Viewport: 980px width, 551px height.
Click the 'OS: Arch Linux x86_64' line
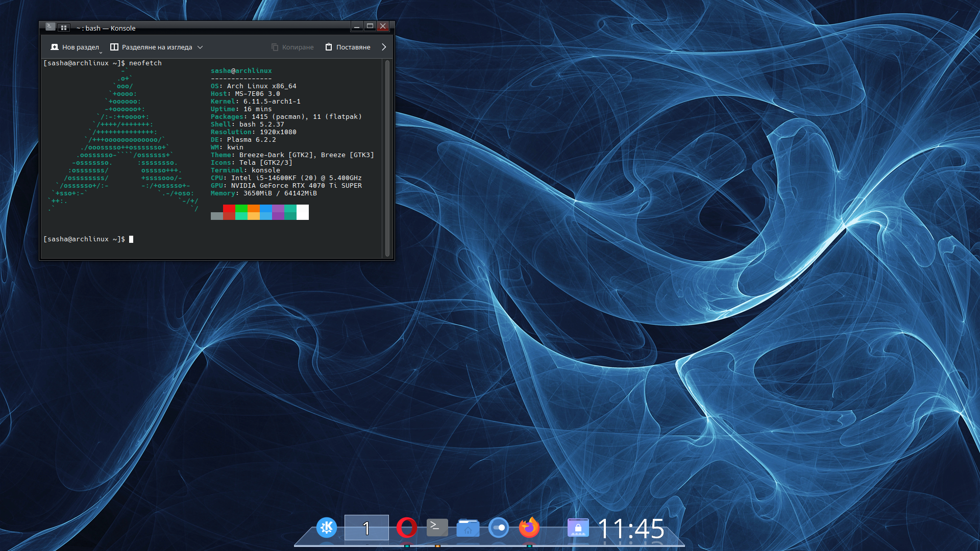(x=254, y=86)
